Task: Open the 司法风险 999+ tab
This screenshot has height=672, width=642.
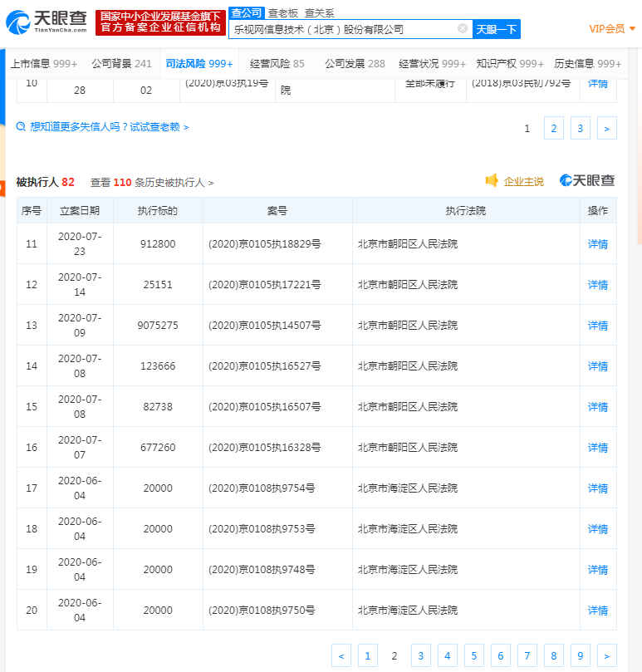Action: pyautogui.click(x=199, y=64)
